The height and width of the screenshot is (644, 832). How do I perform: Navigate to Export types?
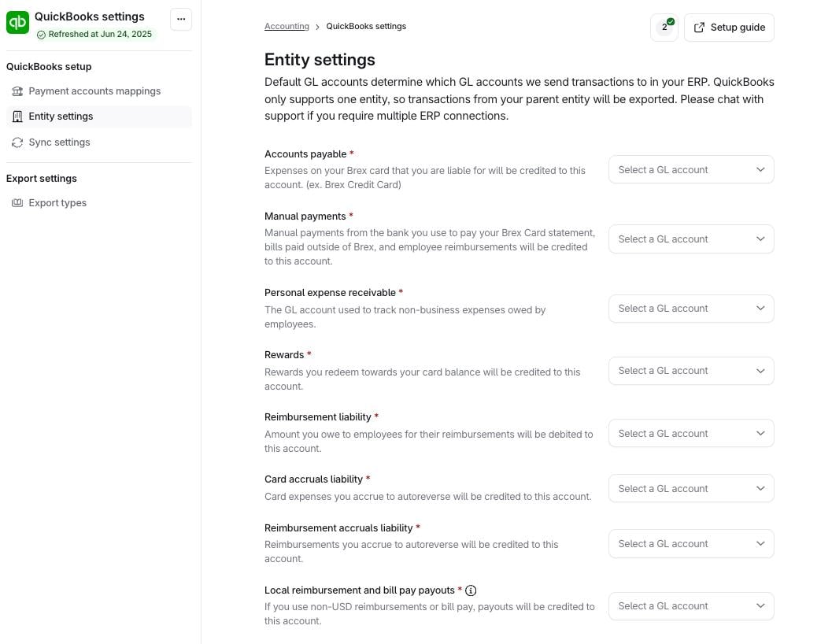(x=57, y=203)
